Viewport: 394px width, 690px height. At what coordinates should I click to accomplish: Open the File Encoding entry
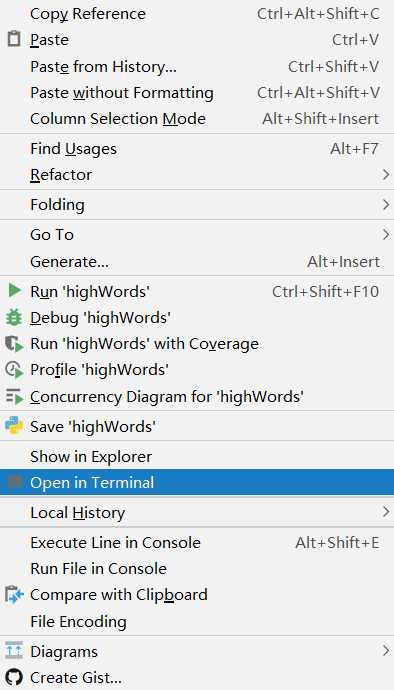pyautogui.click(x=197, y=621)
